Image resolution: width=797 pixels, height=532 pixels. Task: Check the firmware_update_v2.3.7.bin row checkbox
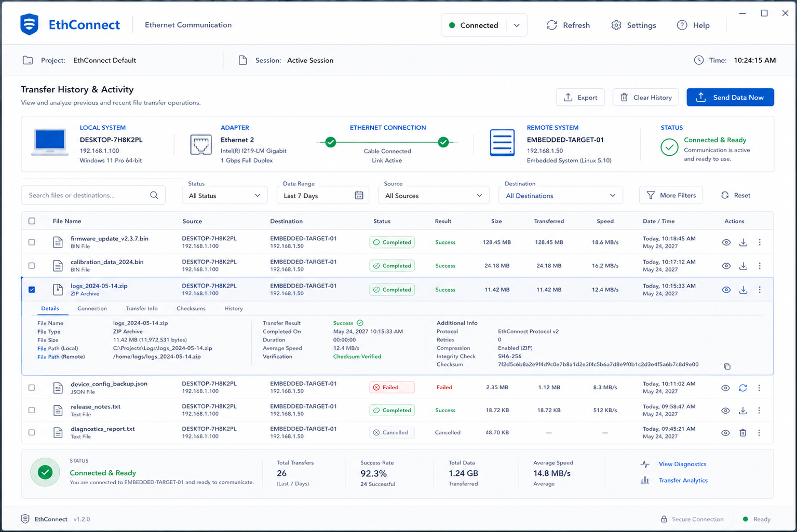point(32,242)
